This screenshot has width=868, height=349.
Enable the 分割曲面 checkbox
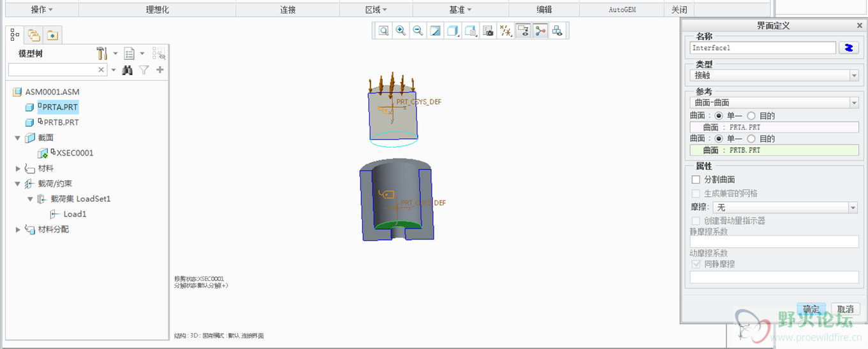(696, 180)
